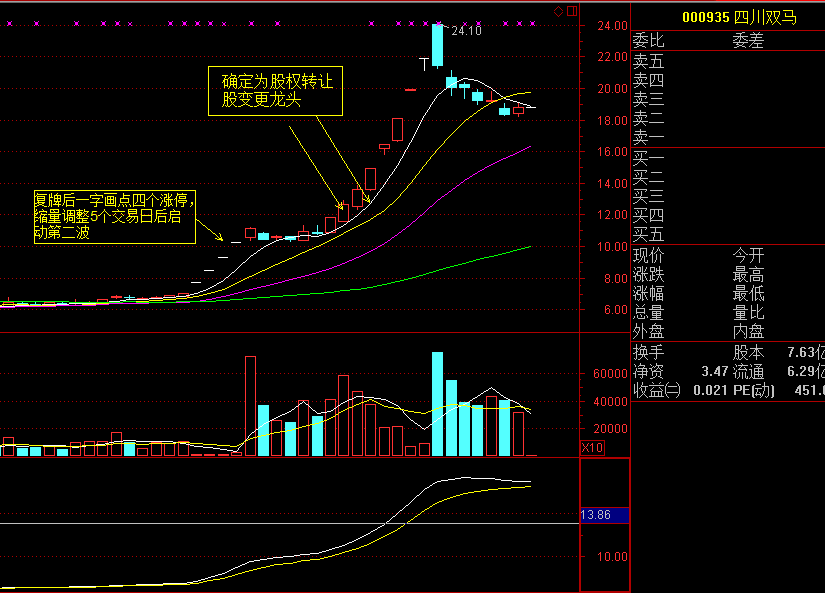Click the stock title 000935 四川双马
Screen dimensions: 825x593
pos(739,17)
